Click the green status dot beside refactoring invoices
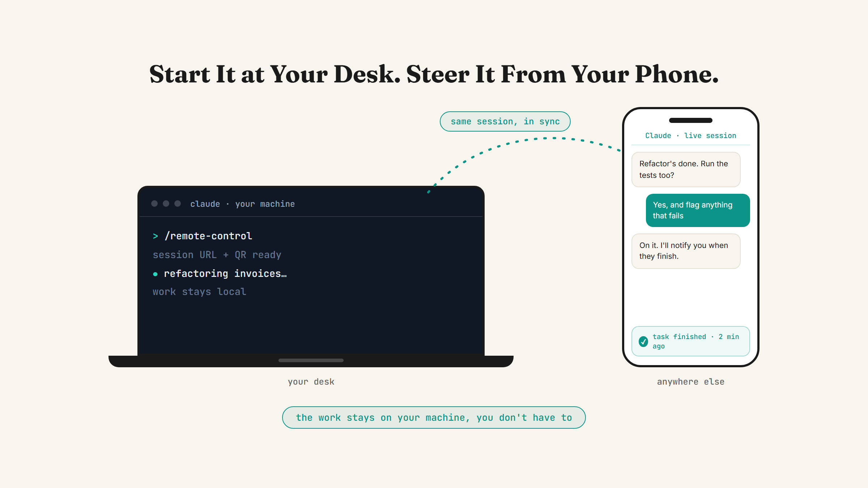This screenshot has height=488, width=868. click(155, 274)
